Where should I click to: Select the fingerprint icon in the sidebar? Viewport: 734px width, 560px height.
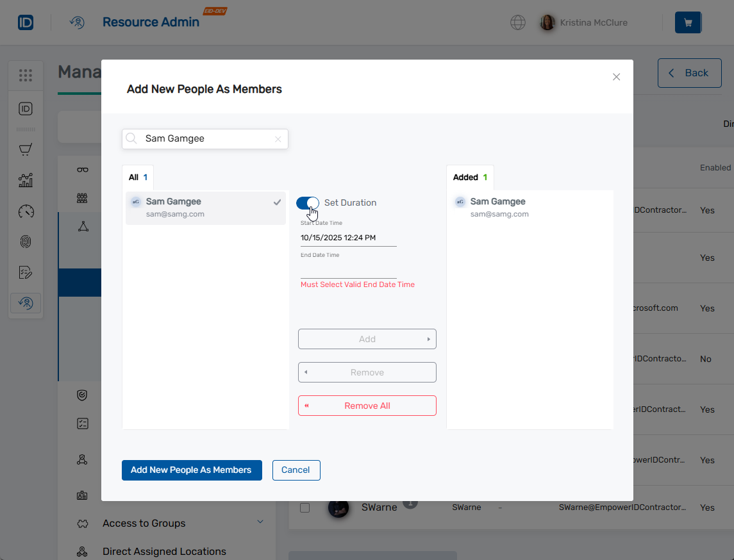tap(26, 242)
